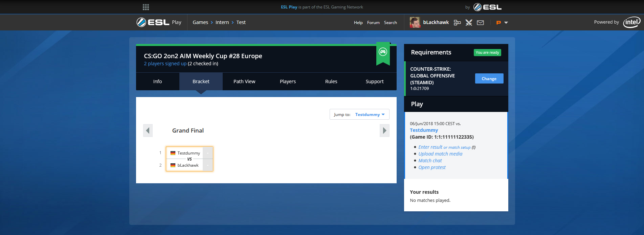Open the Search link
This screenshot has height=235, width=644.
pyautogui.click(x=391, y=23)
